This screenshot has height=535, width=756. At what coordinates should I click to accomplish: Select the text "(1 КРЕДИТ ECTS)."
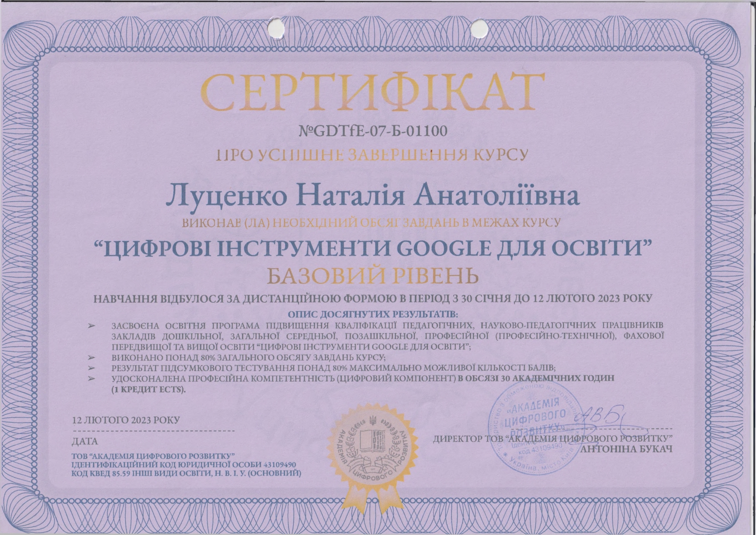pyautogui.click(x=148, y=390)
